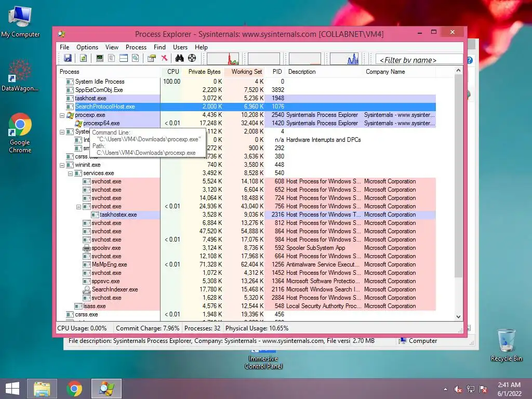Collapse svchost.exe node above taskhostex.exe
Viewport: 532px width, 399px height.
[x=79, y=207]
